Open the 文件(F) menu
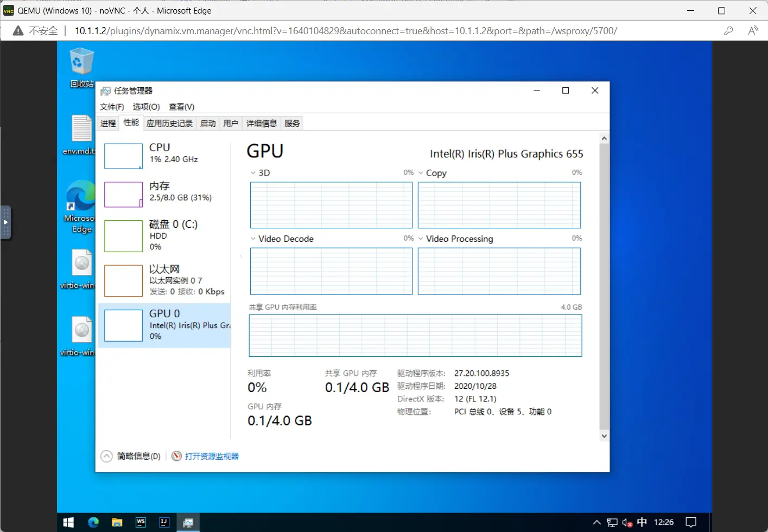The height and width of the screenshot is (532, 768). point(112,107)
